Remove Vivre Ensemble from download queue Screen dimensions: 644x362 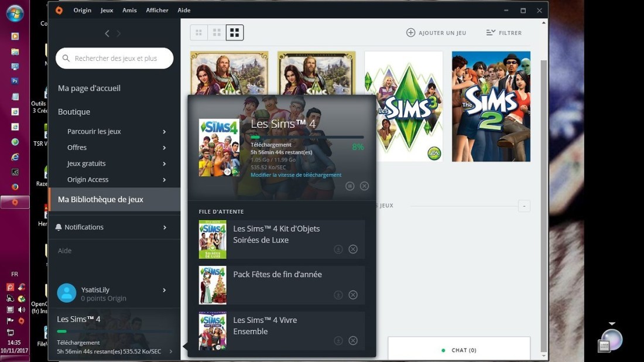click(353, 341)
